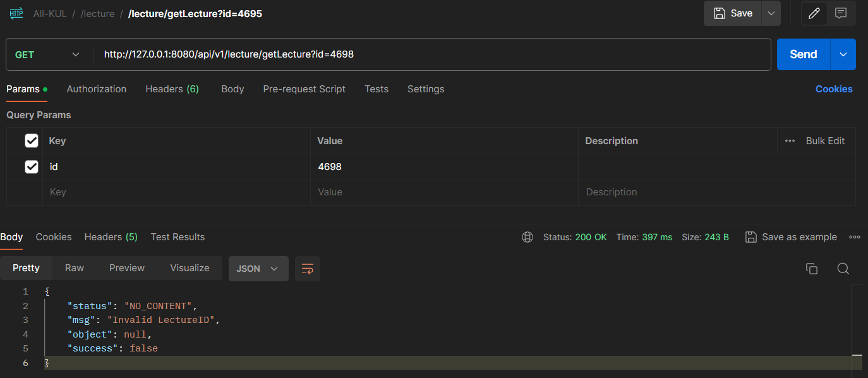Toggle the select-all params checkbox
This screenshot has height=378, width=868.
[x=32, y=141]
